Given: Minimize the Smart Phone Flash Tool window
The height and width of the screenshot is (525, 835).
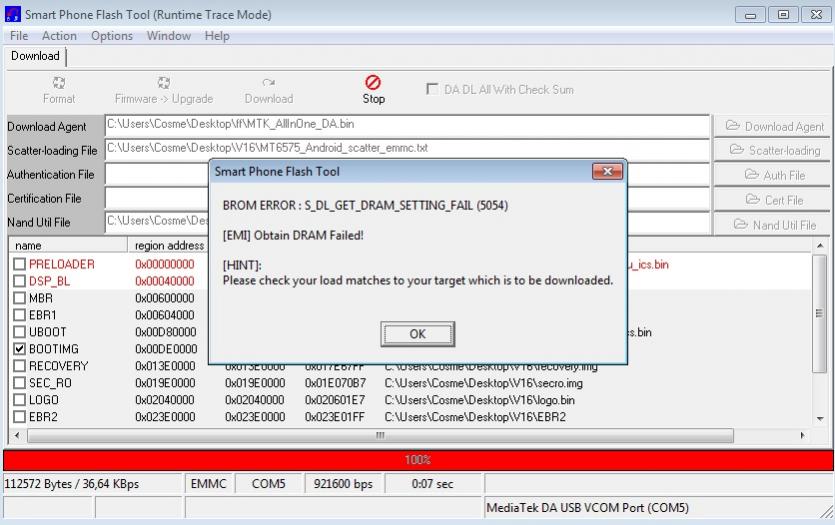Looking at the screenshot, I should pos(750,15).
